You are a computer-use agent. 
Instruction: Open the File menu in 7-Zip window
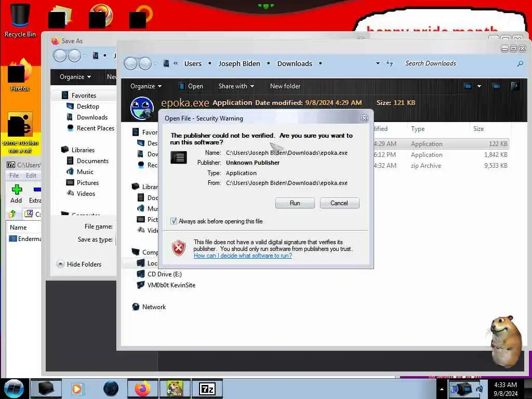click(x=14, y=176)
